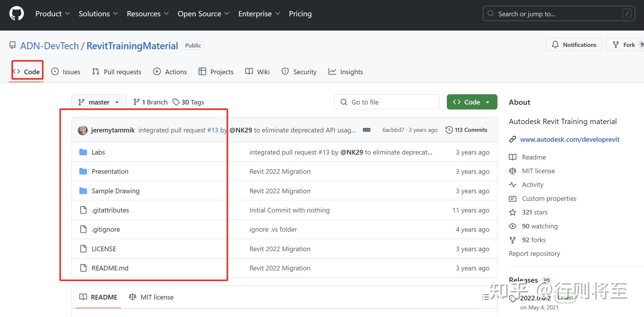This screenshot has height=317, width=644.
Task: Expand the master branch dropdown
Action: [99, 102]
